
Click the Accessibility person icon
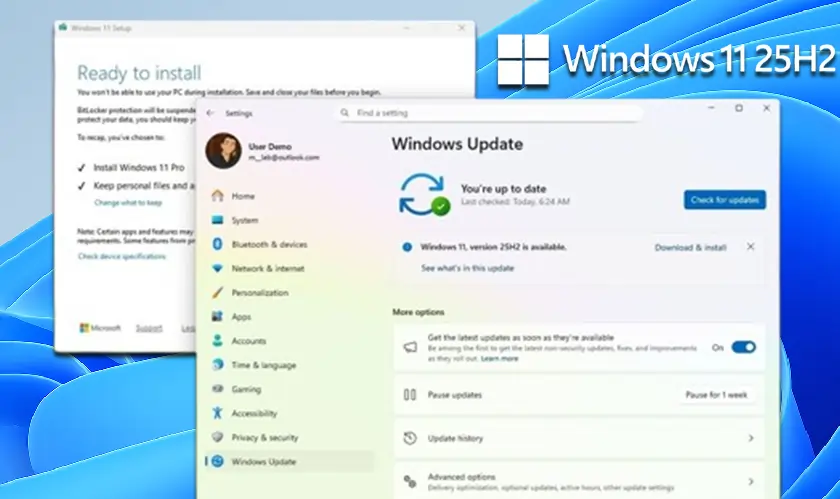tap(217, 413)
